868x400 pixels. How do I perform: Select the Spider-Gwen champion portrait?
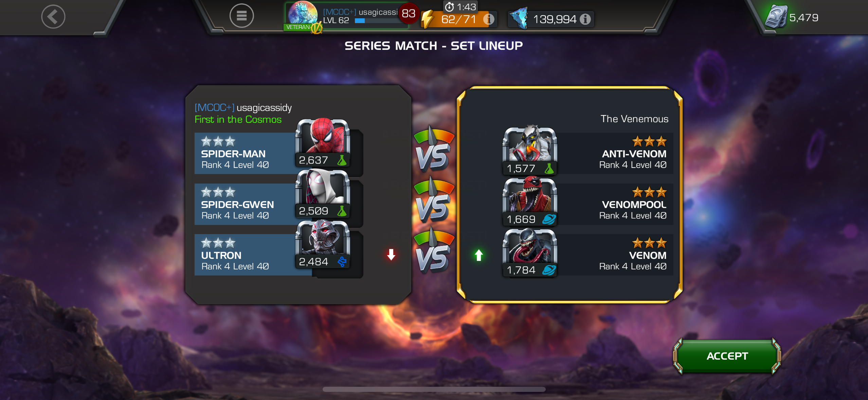pyautogui.click(x=323, y=193)
